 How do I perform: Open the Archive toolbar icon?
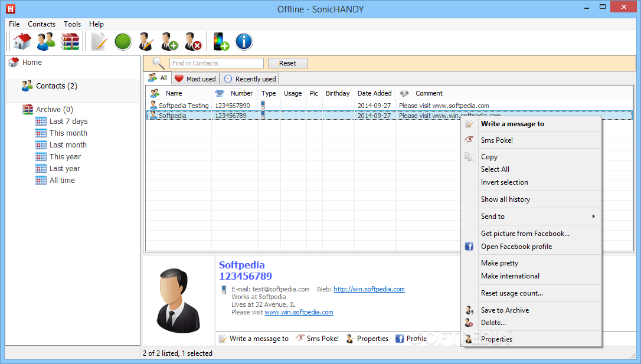70,41
